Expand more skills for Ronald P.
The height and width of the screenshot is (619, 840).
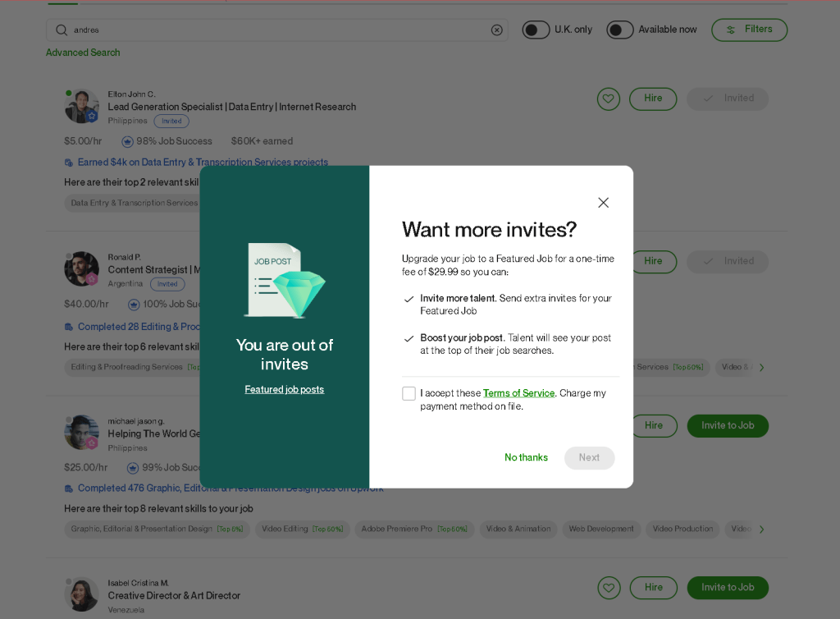coord(761,368)
